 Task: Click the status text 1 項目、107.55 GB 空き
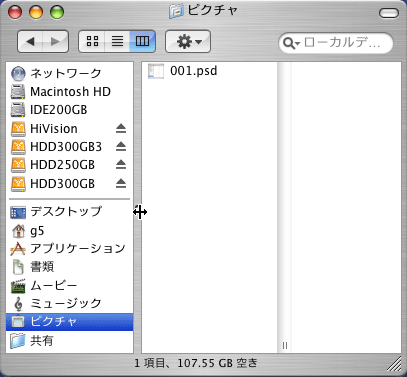click(196, 363)
